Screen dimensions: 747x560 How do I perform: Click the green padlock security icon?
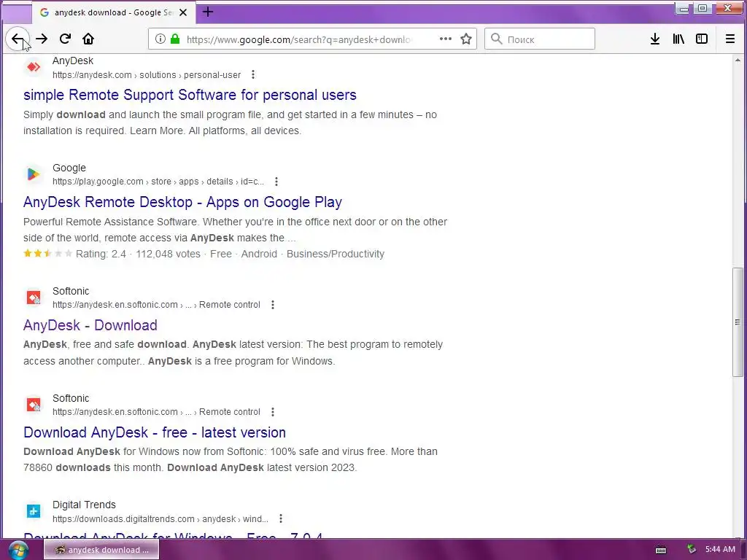tap(175, 39)
